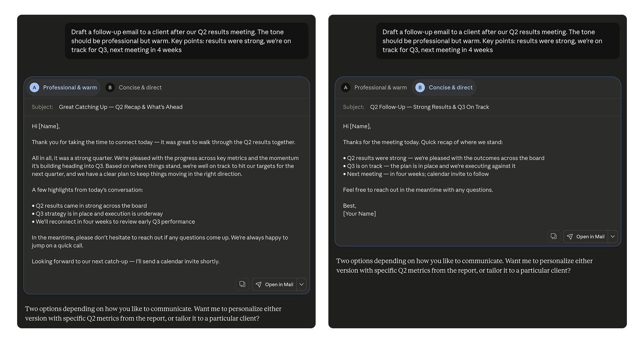The height and width of the screenshot is (343, 644).
Task: Click Open in Mail on the right draft
Action: (590, 236)
